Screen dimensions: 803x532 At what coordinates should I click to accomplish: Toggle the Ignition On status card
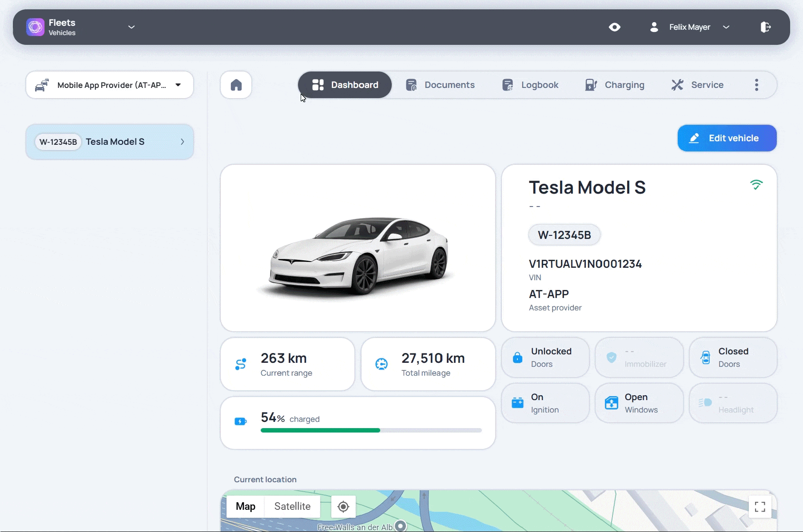[545, 403]
